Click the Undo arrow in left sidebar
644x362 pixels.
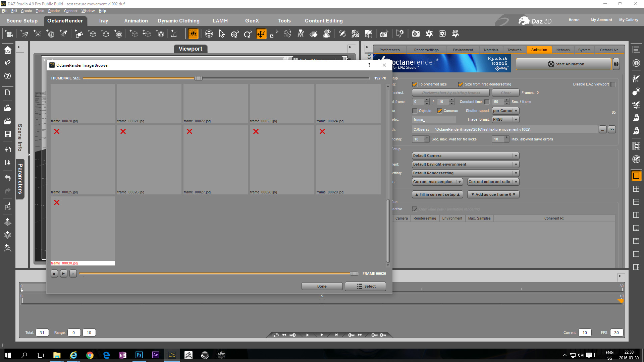(7, 178)
